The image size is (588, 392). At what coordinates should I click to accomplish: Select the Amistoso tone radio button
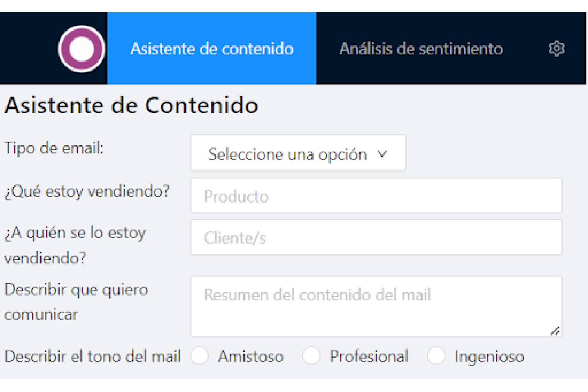pyautogui.click(x=200, y=356)
